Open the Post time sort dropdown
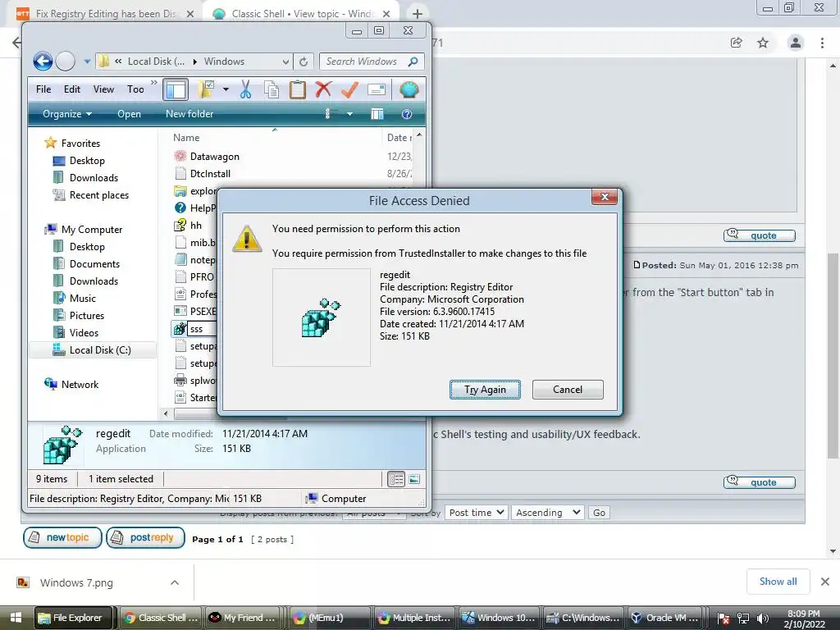This screenshot has width=840, height=630. click(477, 513)
